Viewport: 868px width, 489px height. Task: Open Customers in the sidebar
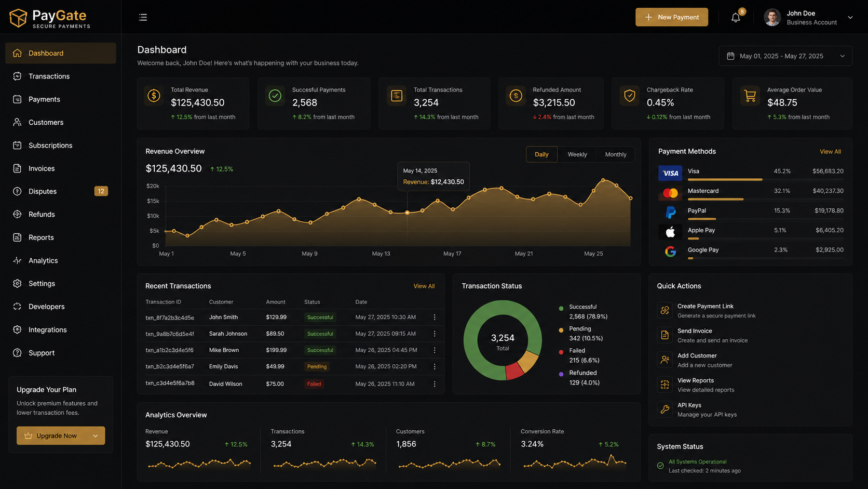(61, 122)
